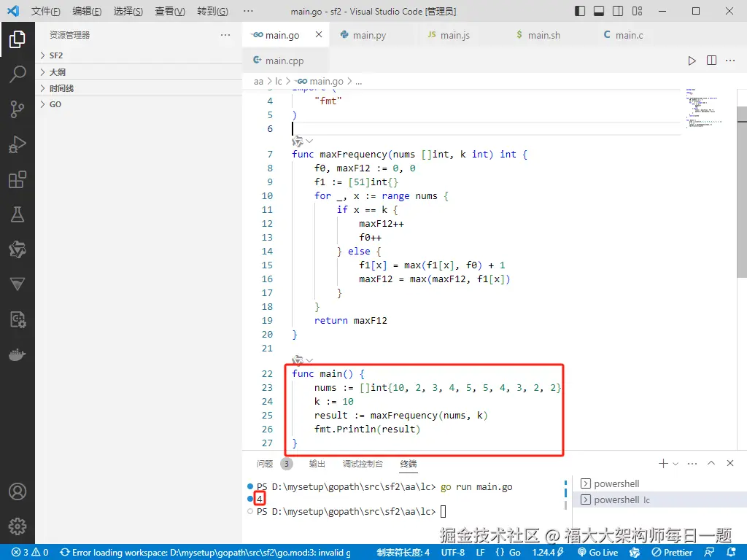Expand the GO section

pos(139,104)
